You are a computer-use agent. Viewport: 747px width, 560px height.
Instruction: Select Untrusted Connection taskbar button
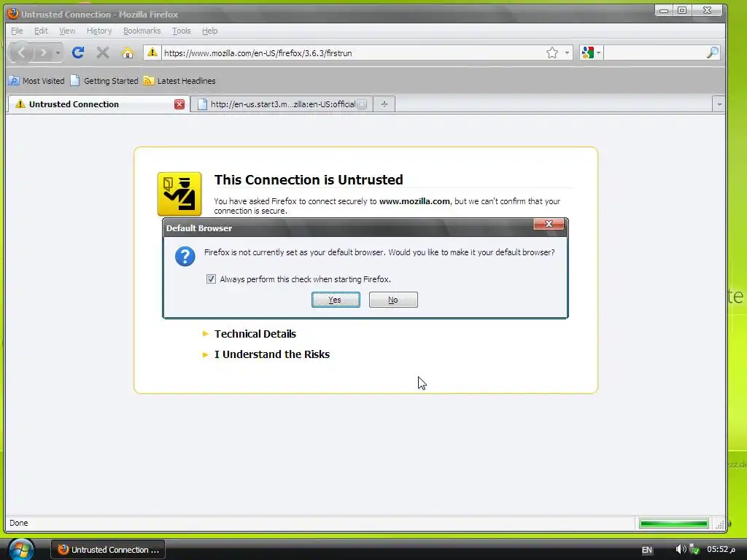coord(108,550)
